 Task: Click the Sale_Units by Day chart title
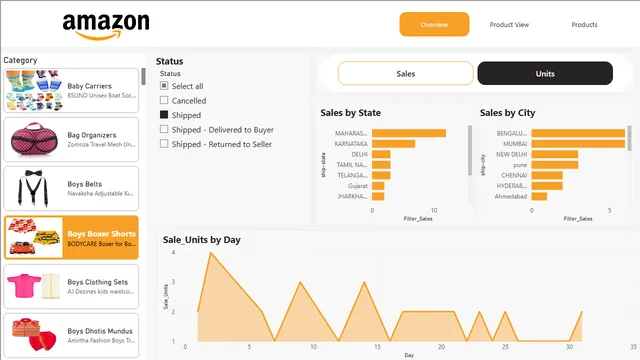pyautogui.click(x=202, y=240)
